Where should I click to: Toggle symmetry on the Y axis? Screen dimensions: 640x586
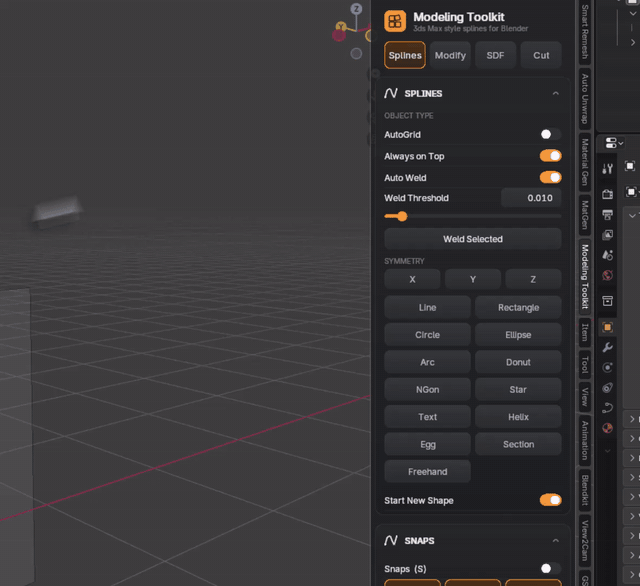click(x=473, y=280)
